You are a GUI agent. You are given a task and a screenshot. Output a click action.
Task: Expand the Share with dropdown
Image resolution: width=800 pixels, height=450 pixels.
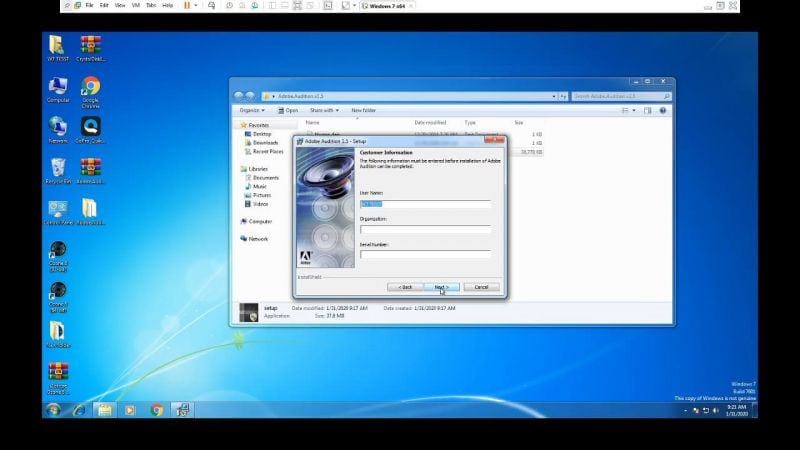[x=324, y=110]
